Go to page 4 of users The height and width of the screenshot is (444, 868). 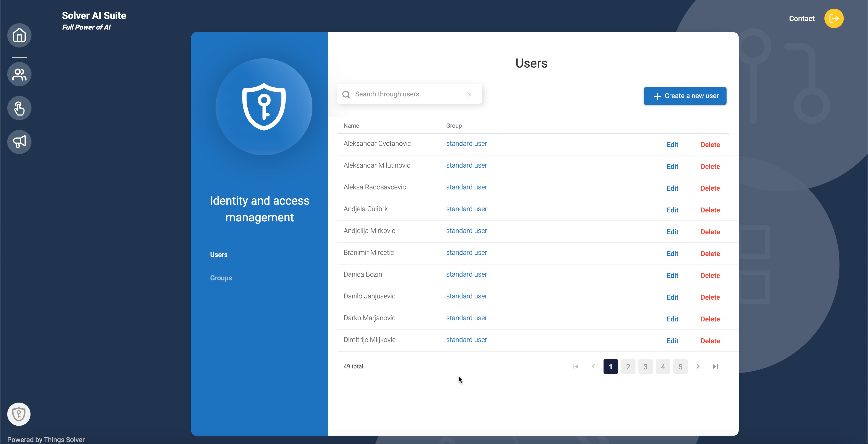[663, 366]
